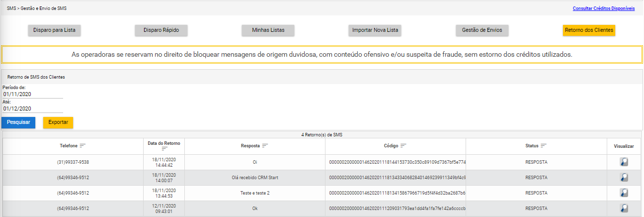Screen dimensions: 644x217
Task: Click Consultar Créditos Disponíveis link
Action: click(x=604, y=8)
